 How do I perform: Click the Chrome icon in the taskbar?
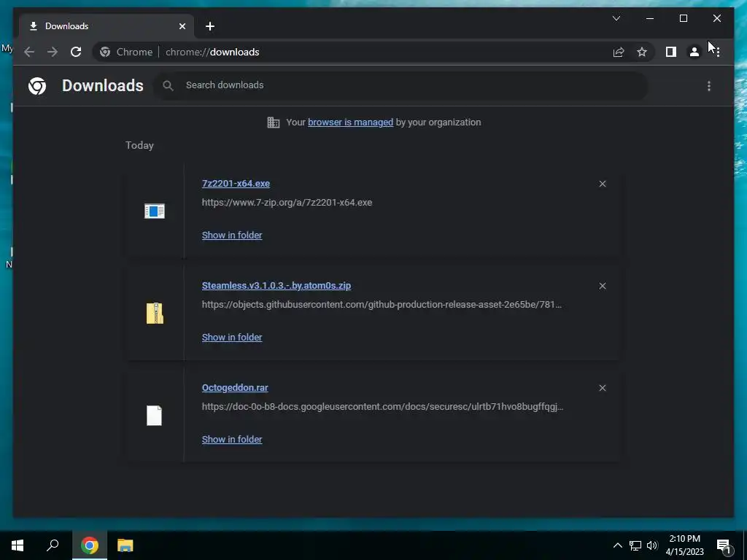(x=90, y=545)
